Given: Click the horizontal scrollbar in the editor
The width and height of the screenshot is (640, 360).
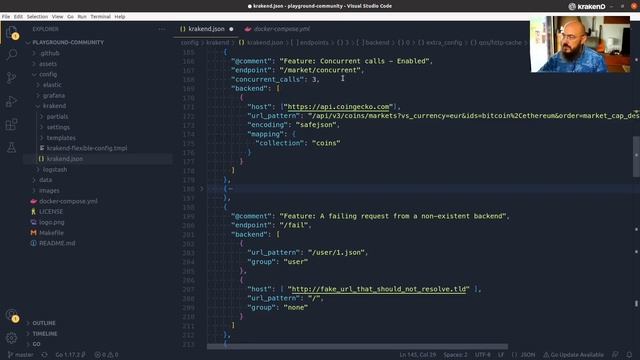Looking at the screenshot, I should (x=357, y=347).
